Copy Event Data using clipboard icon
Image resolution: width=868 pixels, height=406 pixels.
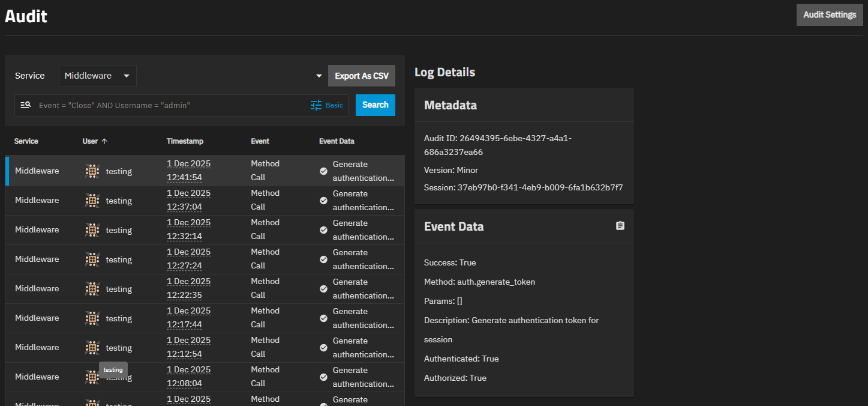620,226
